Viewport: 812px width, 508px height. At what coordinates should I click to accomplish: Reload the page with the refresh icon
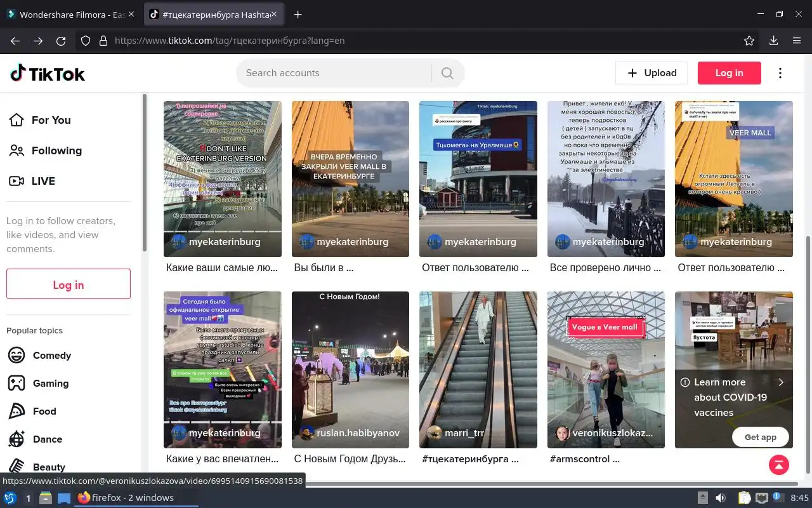tap(61, 41)
